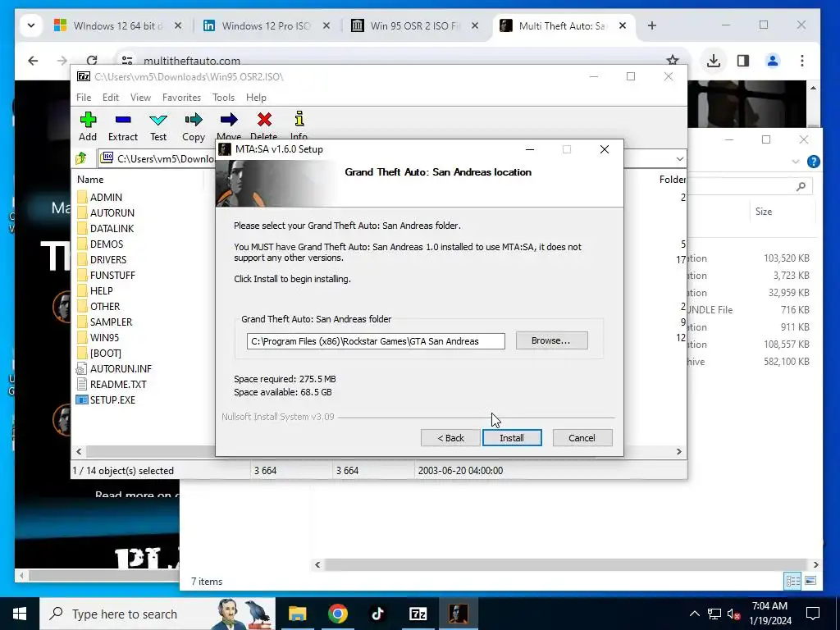840x630 pixels.
Task: Switch to Windows 12 Pro ISO tab
Action: point(267,25)
